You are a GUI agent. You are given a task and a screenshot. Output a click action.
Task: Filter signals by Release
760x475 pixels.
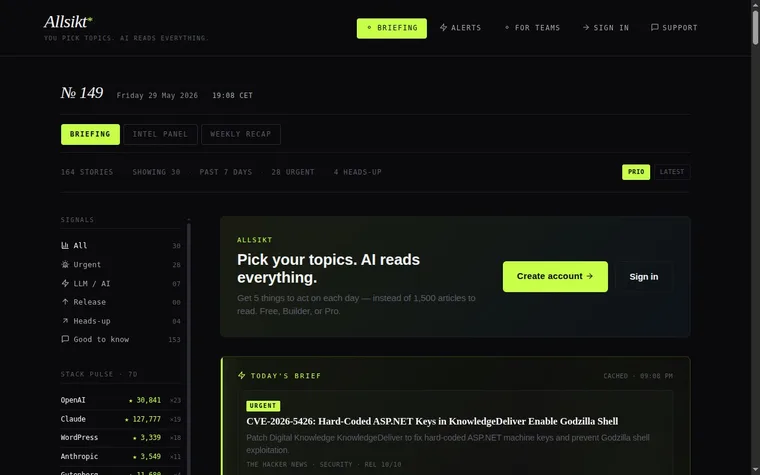tap(121, 302)
